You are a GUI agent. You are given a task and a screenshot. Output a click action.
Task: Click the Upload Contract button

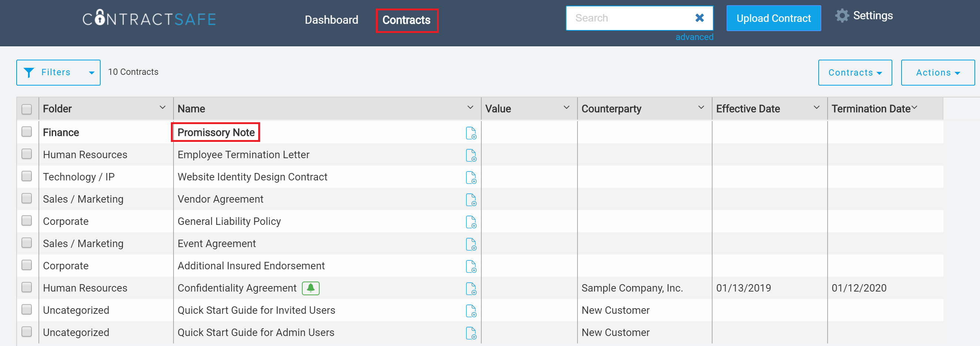point(774,18)
